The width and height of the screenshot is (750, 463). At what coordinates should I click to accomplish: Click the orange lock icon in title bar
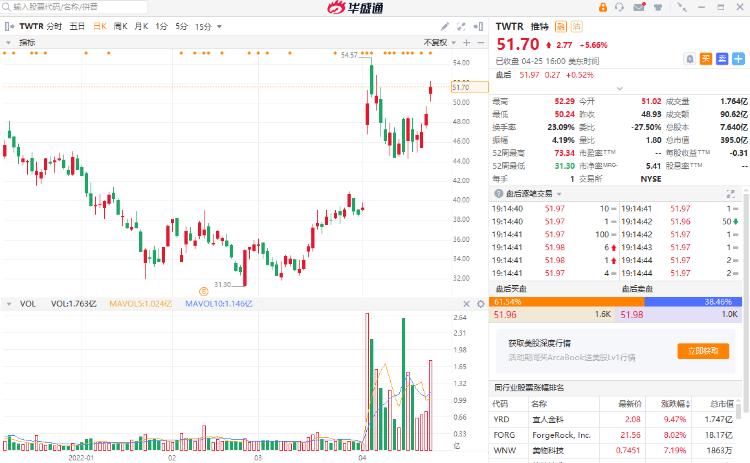tap(603, 7)
